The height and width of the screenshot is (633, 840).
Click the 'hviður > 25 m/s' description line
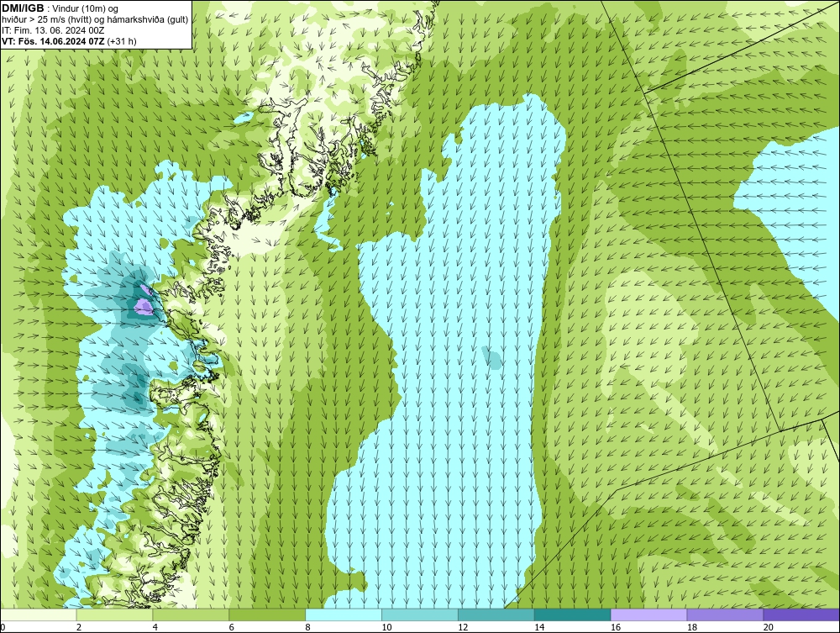(x=95, y=19)
